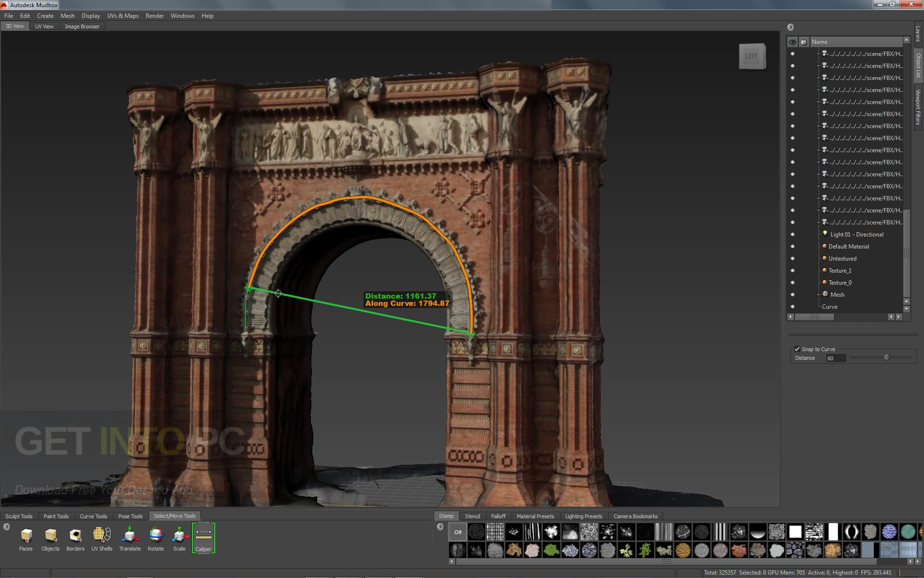Toggle visibility of Texture_1
This screenshot has width=924, height=578.
click(x=793, y=271)
